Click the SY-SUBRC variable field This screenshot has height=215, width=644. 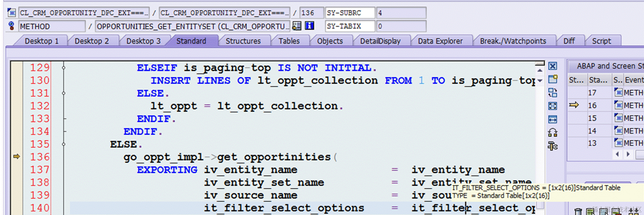tap(350, 13)
